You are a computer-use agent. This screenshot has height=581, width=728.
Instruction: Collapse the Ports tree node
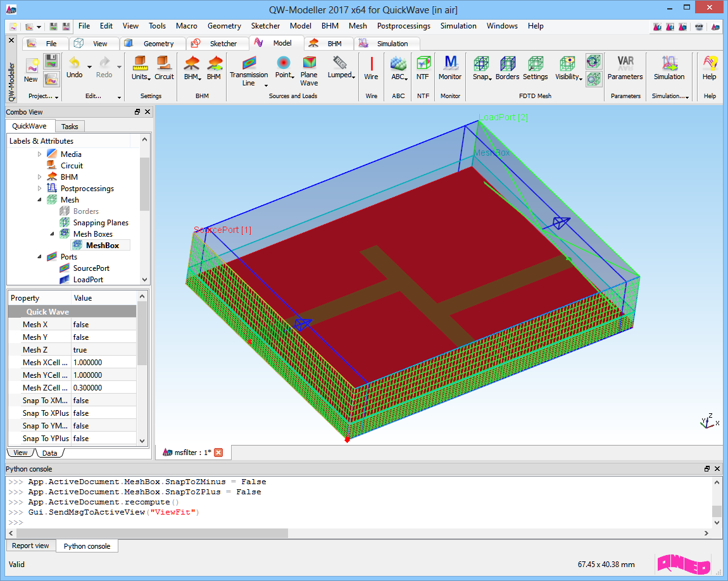click(x=39, y=256)
